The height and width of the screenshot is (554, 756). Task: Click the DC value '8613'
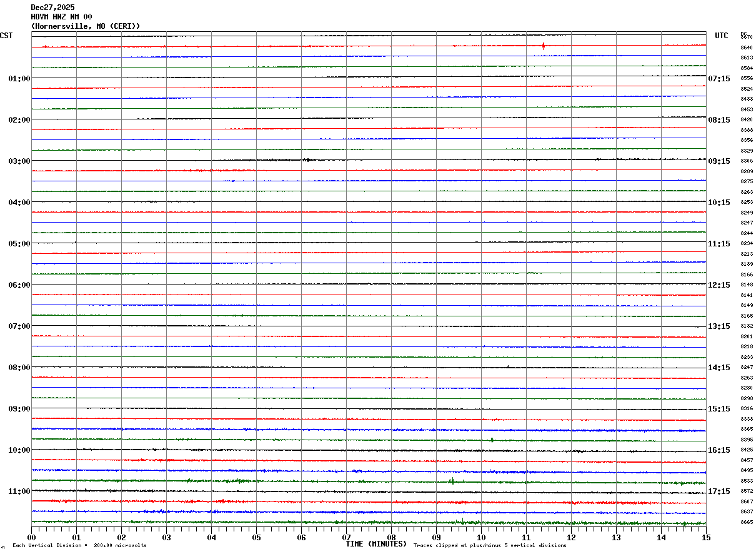(747, 58)
